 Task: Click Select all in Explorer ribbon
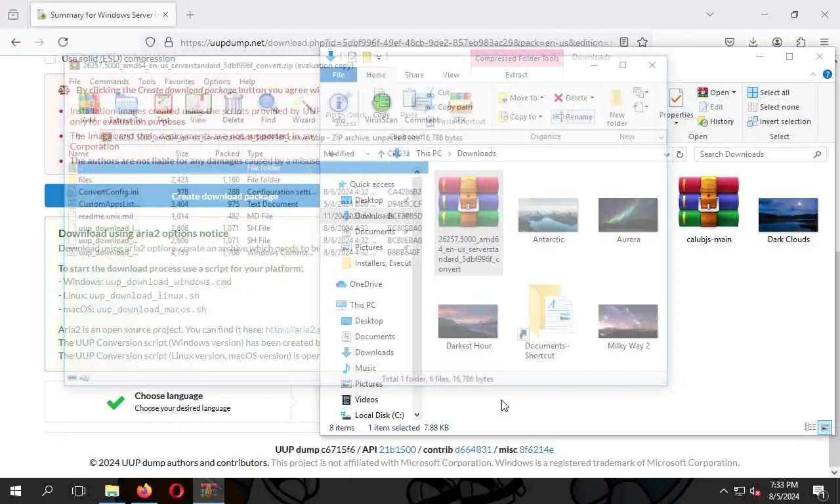coord(768,93)
